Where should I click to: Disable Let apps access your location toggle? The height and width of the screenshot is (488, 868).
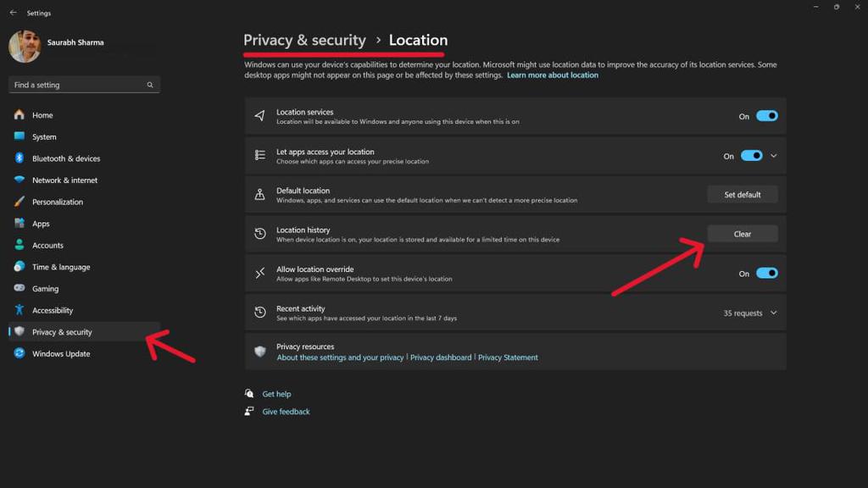751,156
